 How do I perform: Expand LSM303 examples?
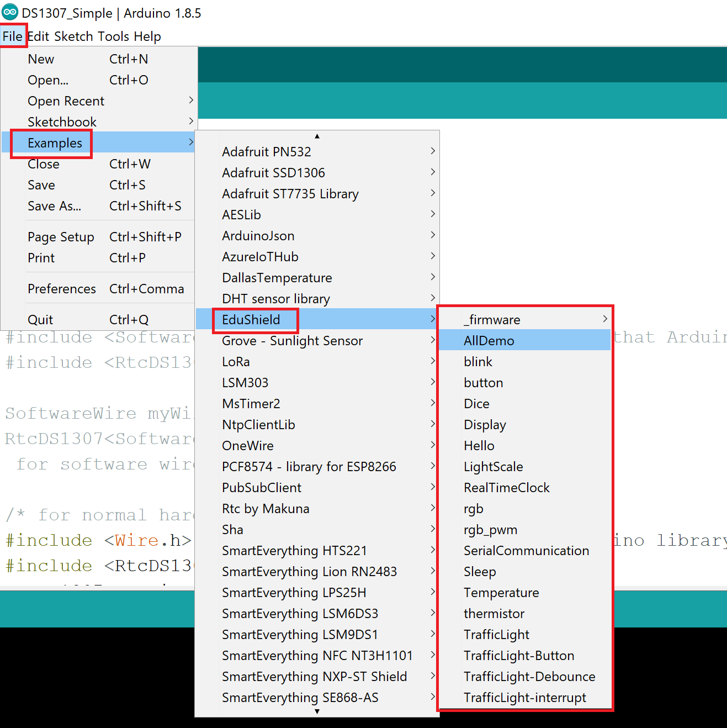(317, 383)
